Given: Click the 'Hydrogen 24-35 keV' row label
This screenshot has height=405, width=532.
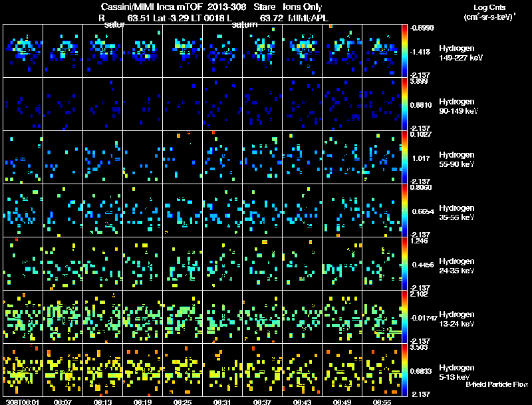Looking at the screenshot, I should pyautogui.click(x=457, y=266).
